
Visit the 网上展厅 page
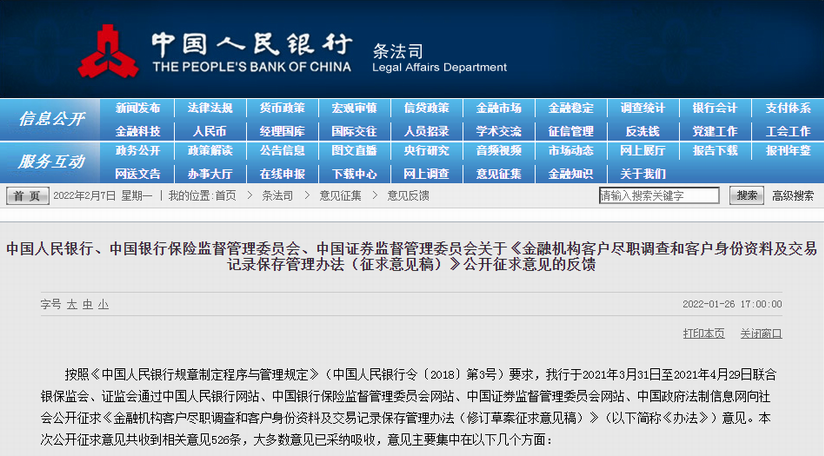[643, 151]
